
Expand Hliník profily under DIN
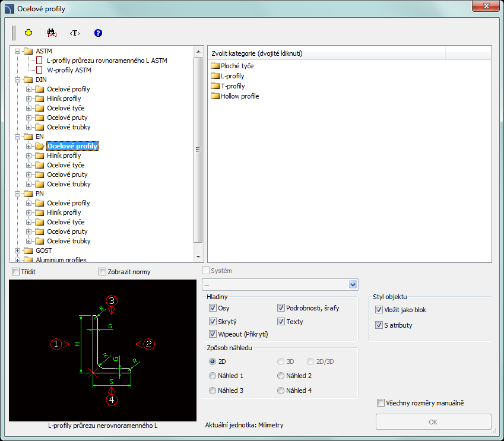[x=28, y=99]
